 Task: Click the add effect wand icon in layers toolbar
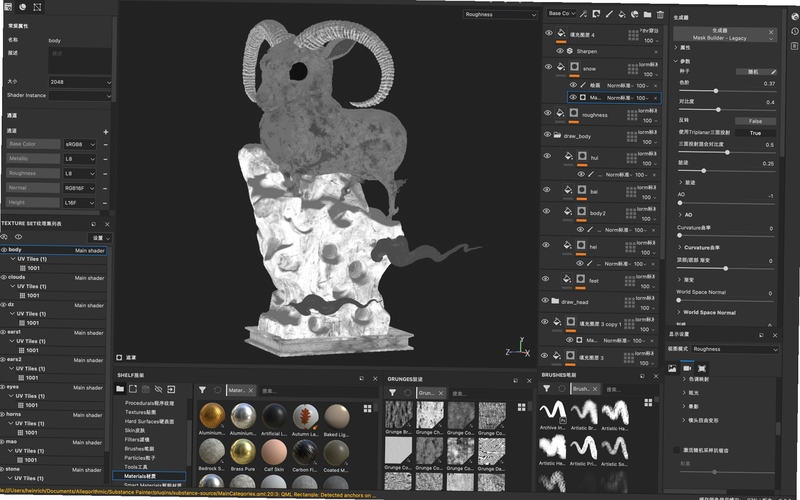[584, 14]
